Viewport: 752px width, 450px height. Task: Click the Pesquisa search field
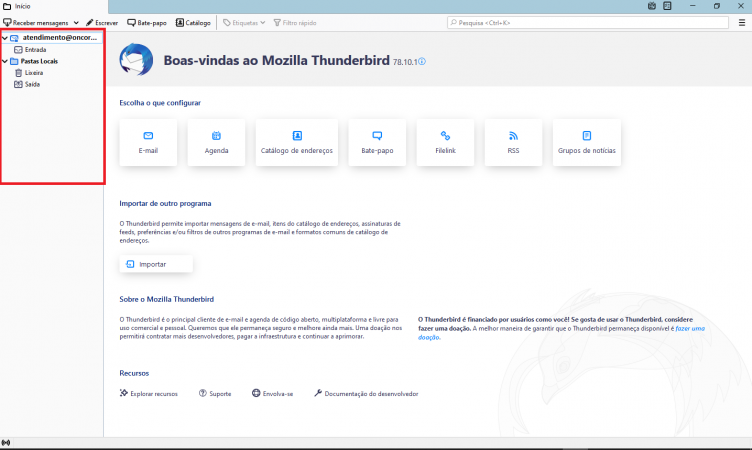click(588, 23)
